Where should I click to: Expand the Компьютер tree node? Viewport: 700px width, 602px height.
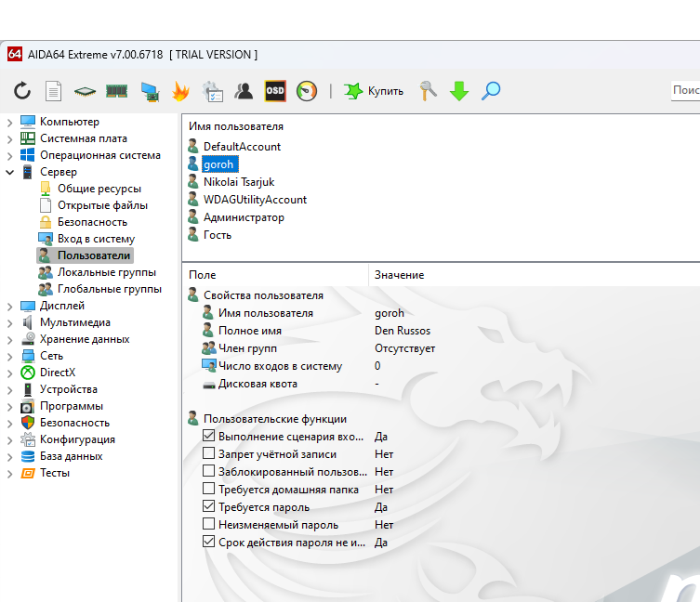pos(10,123)
